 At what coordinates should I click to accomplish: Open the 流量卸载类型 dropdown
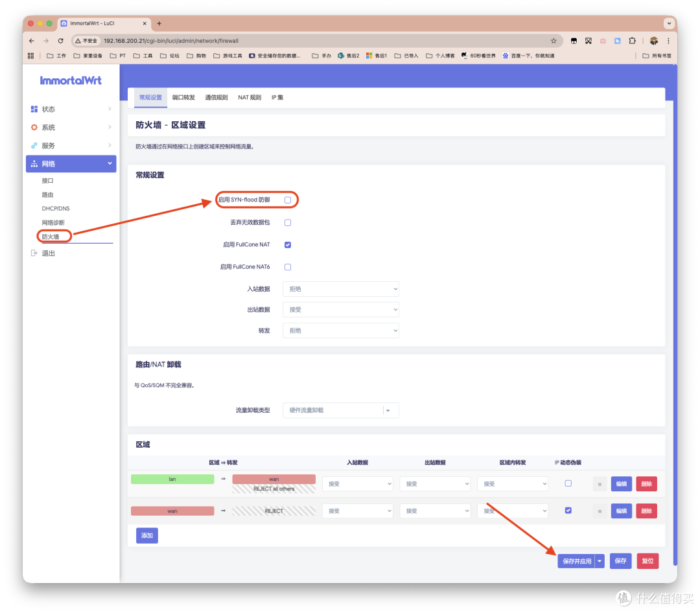pos(341,410)
